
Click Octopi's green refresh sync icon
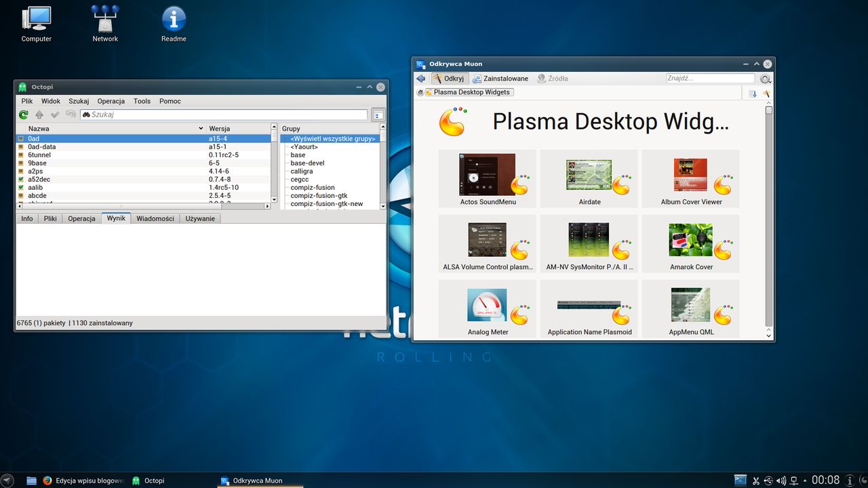(x=24, y=115)
